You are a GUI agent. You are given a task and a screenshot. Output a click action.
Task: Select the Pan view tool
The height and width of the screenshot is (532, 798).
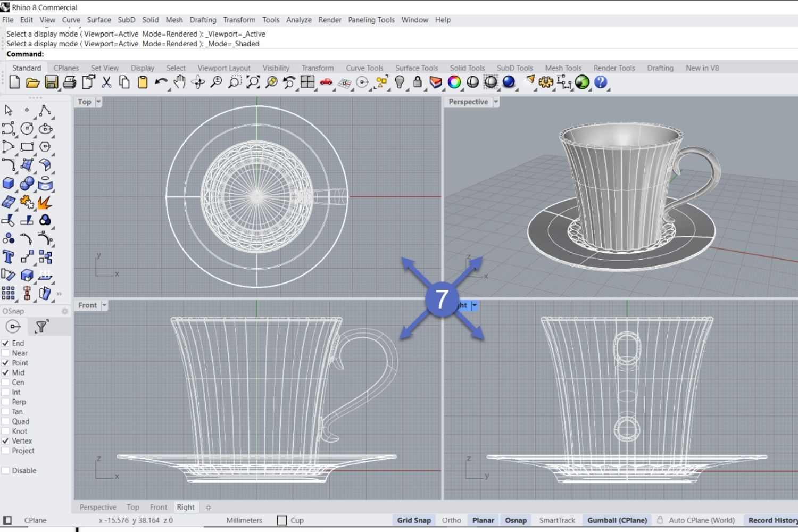[179, 82]
